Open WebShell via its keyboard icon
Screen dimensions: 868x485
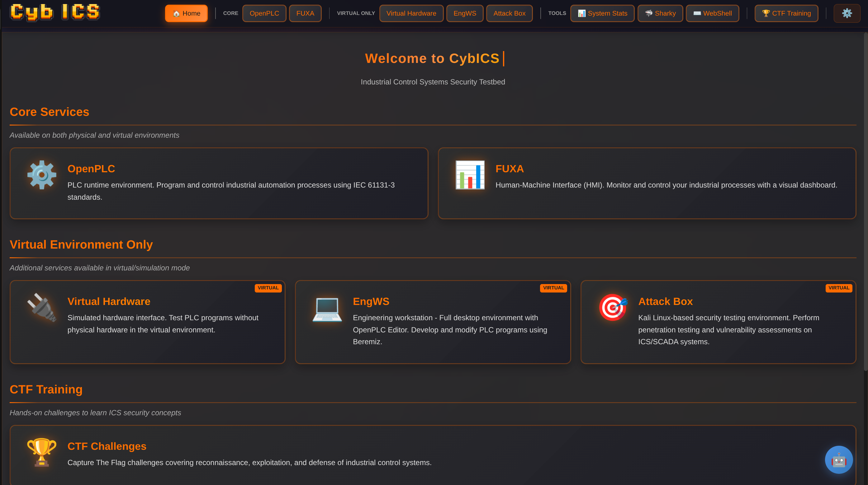696,13
